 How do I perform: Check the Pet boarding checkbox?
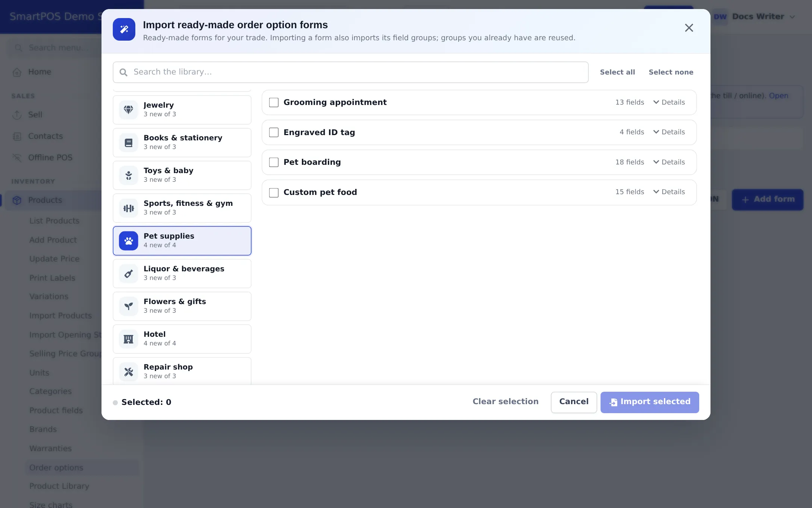tap(274, 162)
